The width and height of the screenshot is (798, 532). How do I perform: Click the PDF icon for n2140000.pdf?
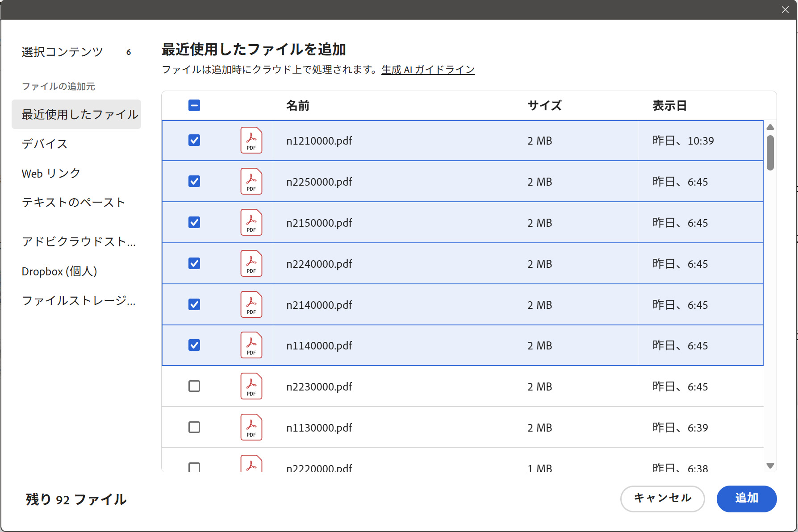251,305
